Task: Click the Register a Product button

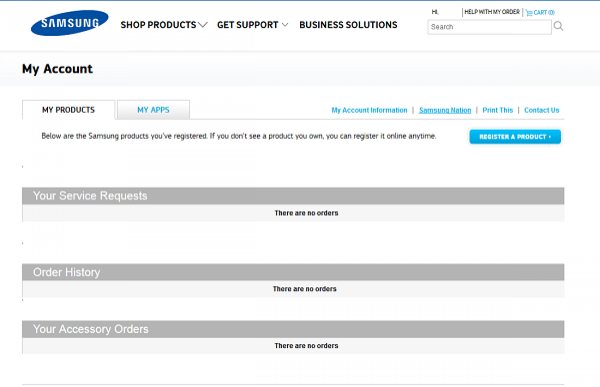Action: click(515, 137)
